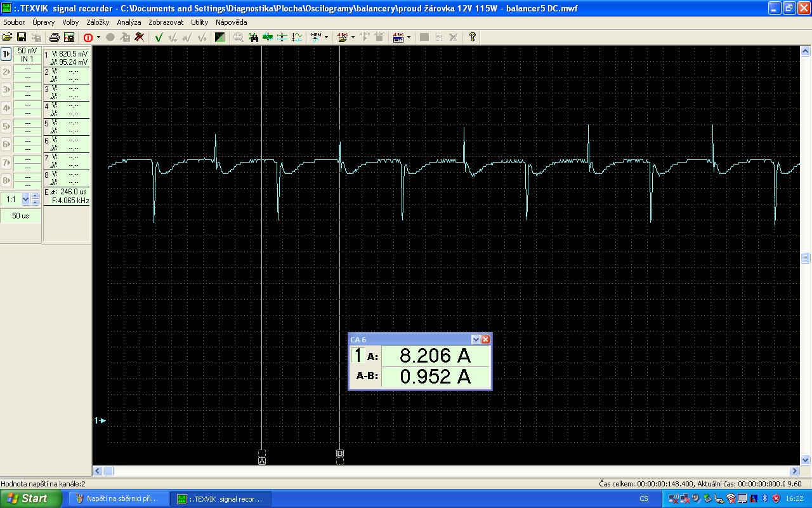Screen dimensions: 812x508
Task: Click the green checkmark toolbar icon
Action: pos(159,37)
